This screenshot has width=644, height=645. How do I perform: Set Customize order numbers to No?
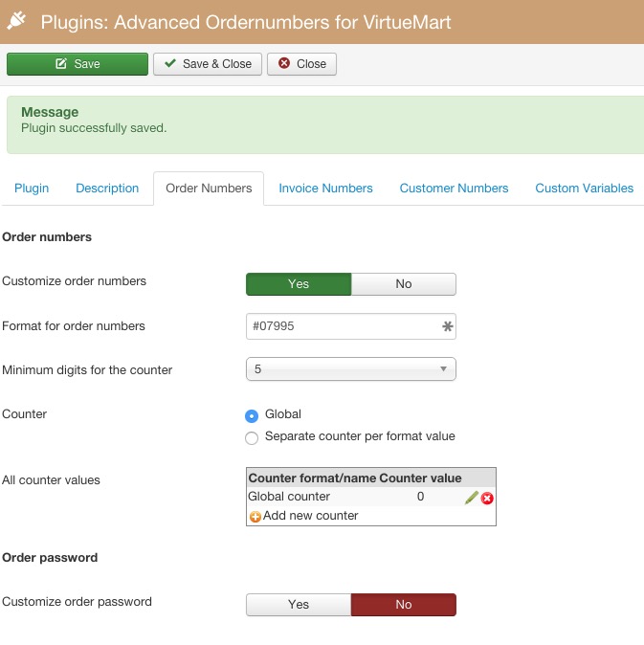(403, 284)
